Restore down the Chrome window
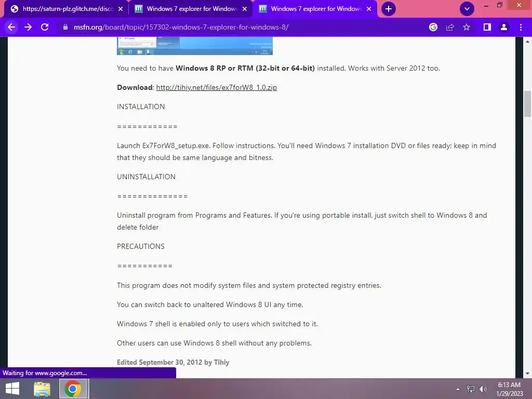 point(500,5)
